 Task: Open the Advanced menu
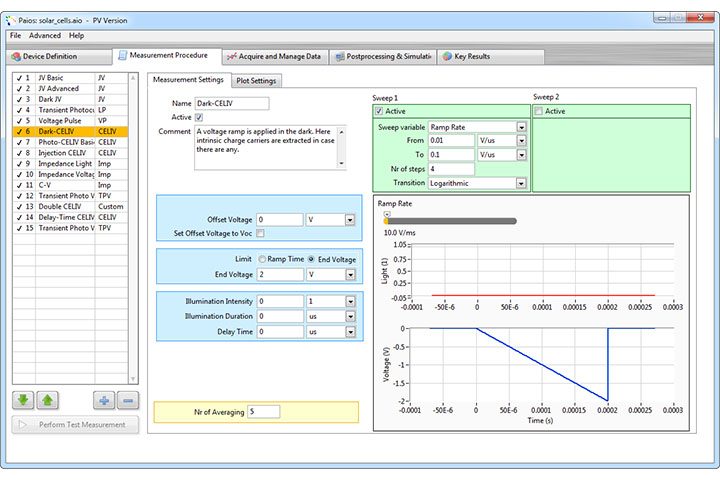(45, 35)
